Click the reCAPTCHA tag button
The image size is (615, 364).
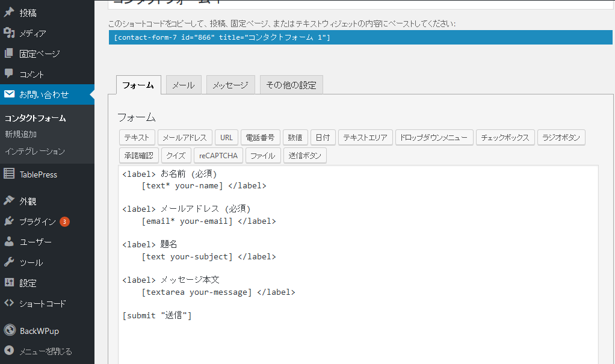click(218, 156)
